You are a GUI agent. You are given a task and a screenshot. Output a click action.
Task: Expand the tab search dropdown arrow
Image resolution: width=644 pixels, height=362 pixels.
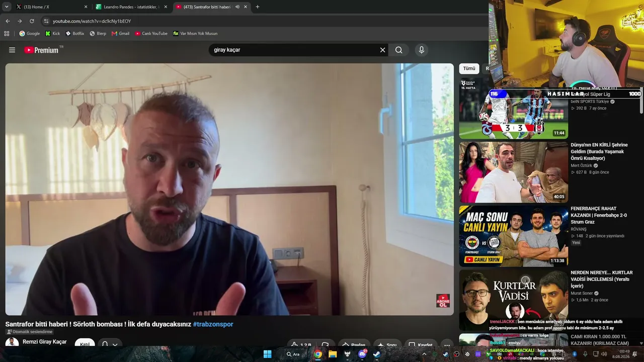coord(7,7)
